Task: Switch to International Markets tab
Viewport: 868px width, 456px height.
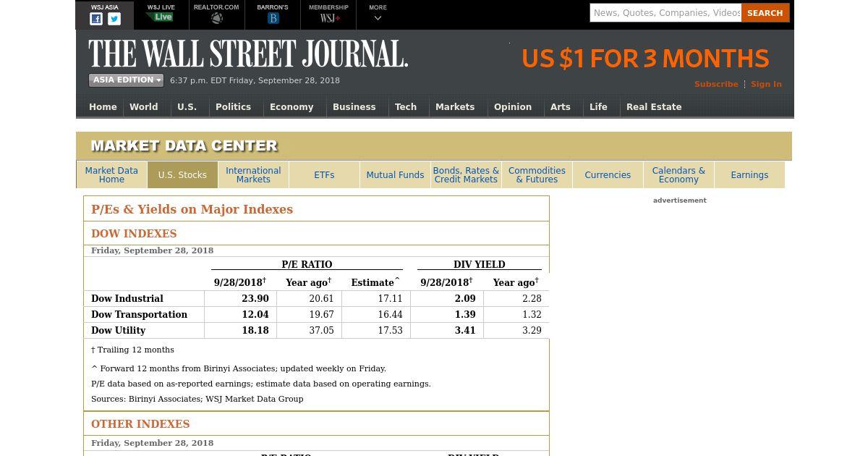Action: pos(253,175)
